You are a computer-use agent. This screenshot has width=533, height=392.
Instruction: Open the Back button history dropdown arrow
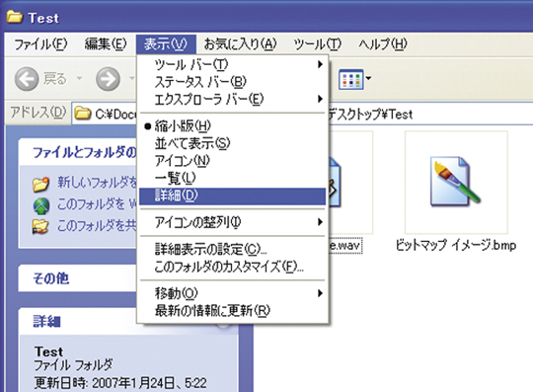[x=79, y=79]
